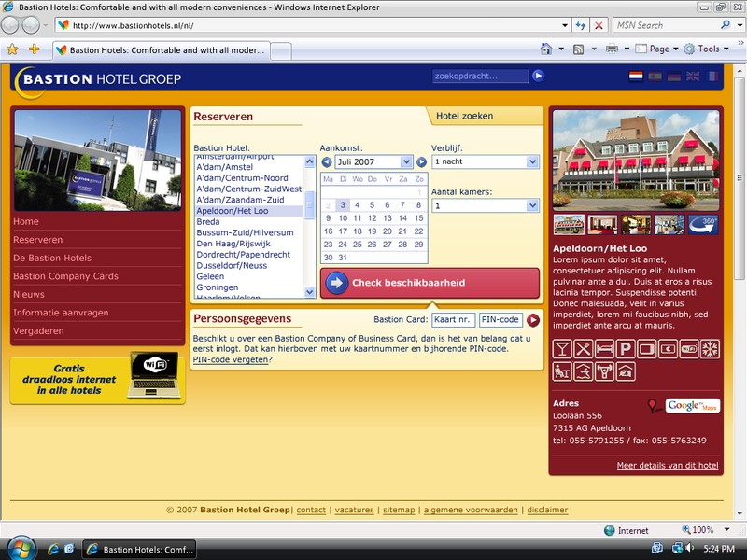
Task: Switch to the Hotel zoeken tab
Action: tap(464, 116)
